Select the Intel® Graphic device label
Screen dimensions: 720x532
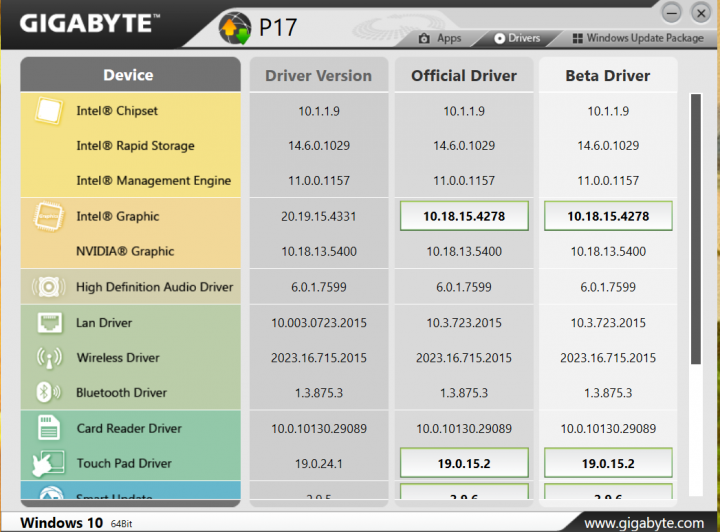pos(118,216)
